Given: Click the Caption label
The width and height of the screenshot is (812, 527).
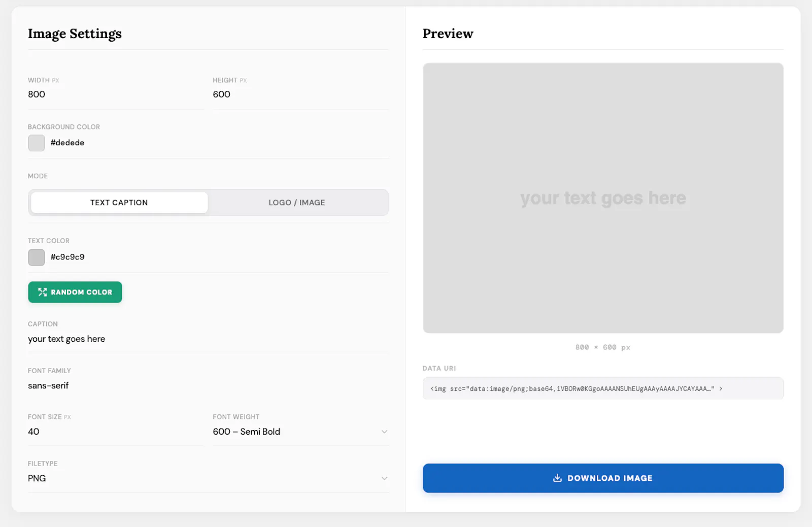Looking at the screenshot, I should click(43, 324).
